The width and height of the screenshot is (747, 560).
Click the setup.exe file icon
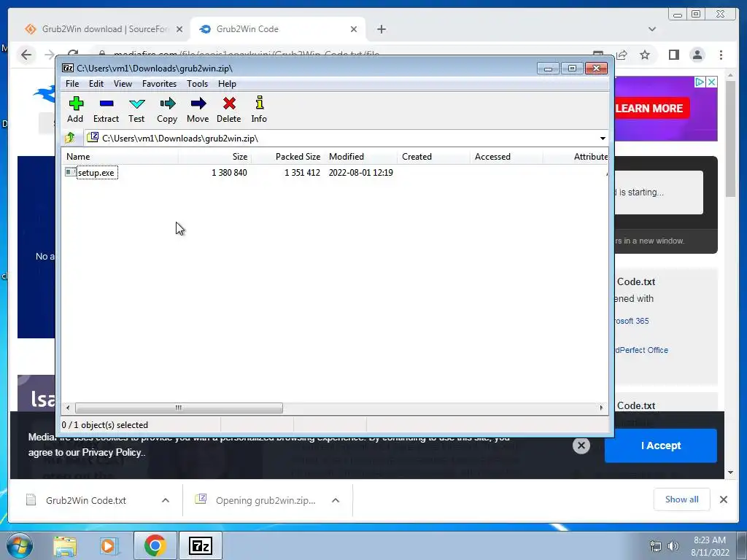(71, 172)
